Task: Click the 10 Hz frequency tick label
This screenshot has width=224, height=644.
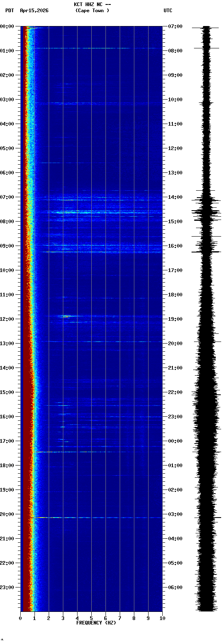Action: 162,618
